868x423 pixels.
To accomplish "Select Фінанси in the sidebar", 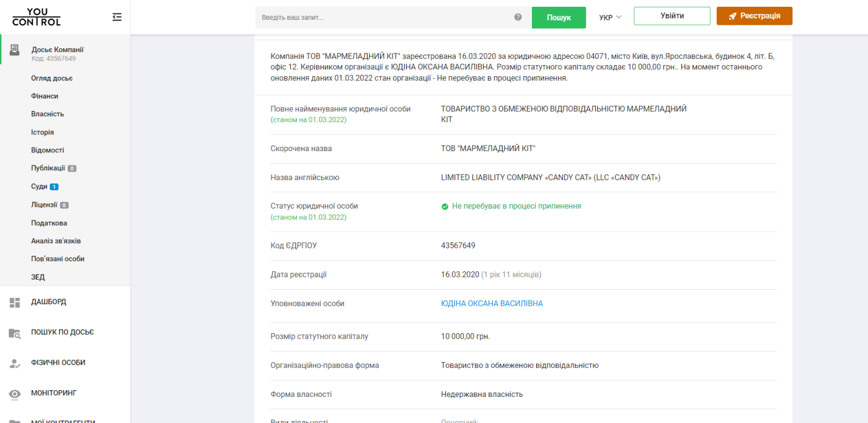I will (45, 96).
